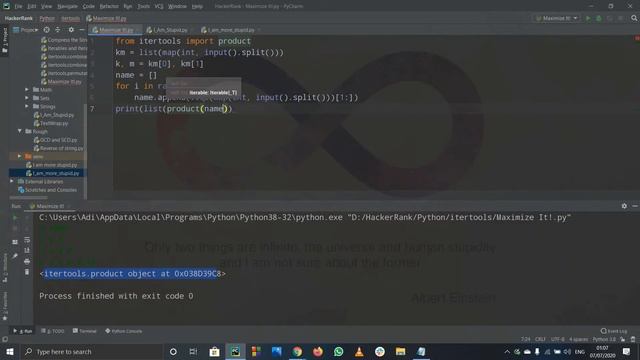Pin the Run tab
Image resolution: width=640 pixels, height=360 pixels.
(15, 256)
